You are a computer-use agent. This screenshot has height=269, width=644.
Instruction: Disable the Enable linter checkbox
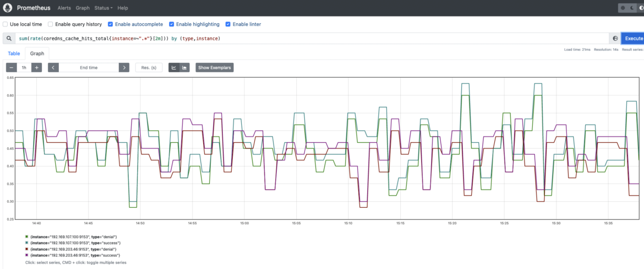coord(228,24)
